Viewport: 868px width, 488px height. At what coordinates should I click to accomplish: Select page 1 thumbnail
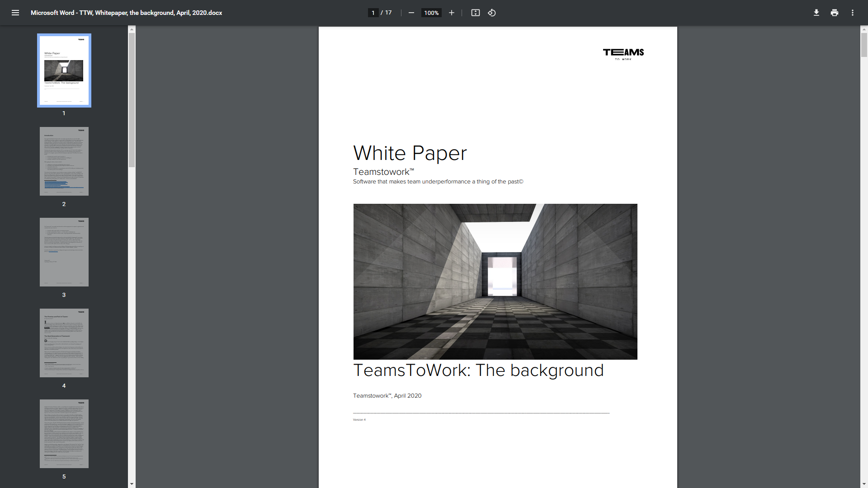pos(64,70)
